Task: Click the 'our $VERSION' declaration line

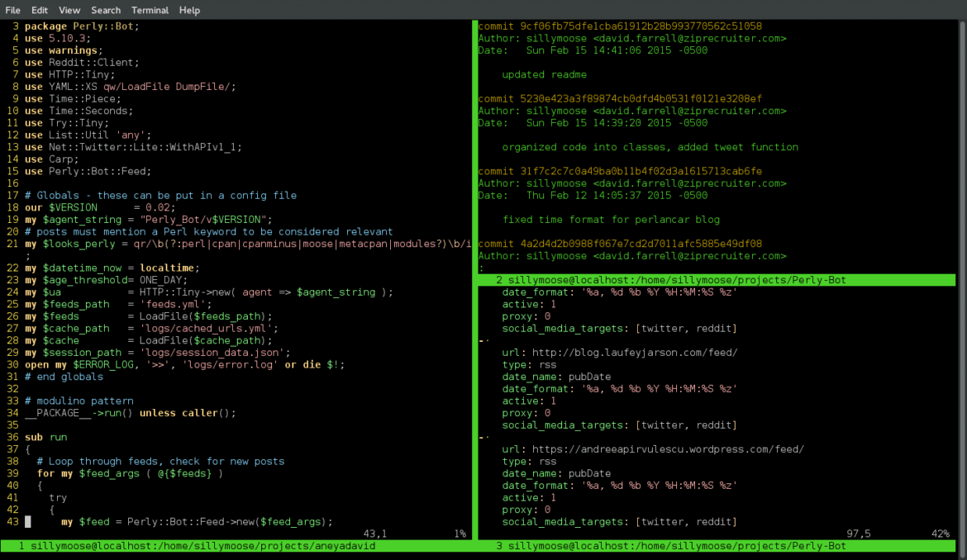Action: click(x=99, y=207)
